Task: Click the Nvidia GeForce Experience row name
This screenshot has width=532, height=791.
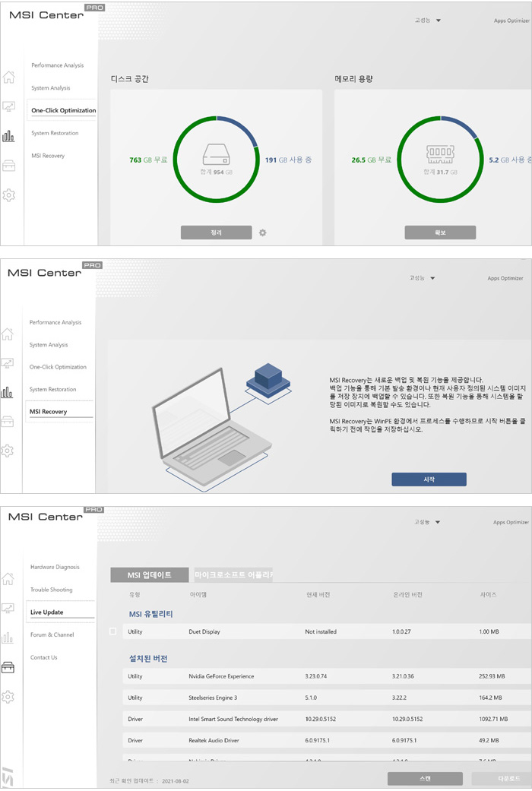Action: tap(221, 676)
